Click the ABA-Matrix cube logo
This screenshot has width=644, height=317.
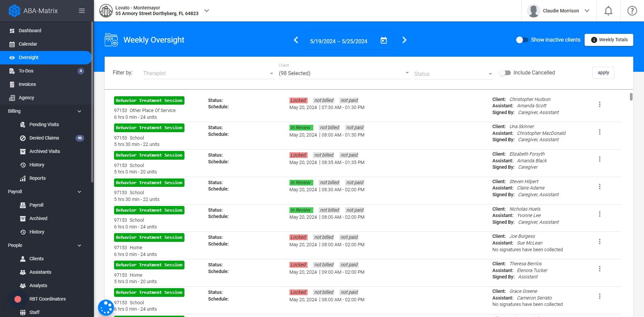pos(14,11)
